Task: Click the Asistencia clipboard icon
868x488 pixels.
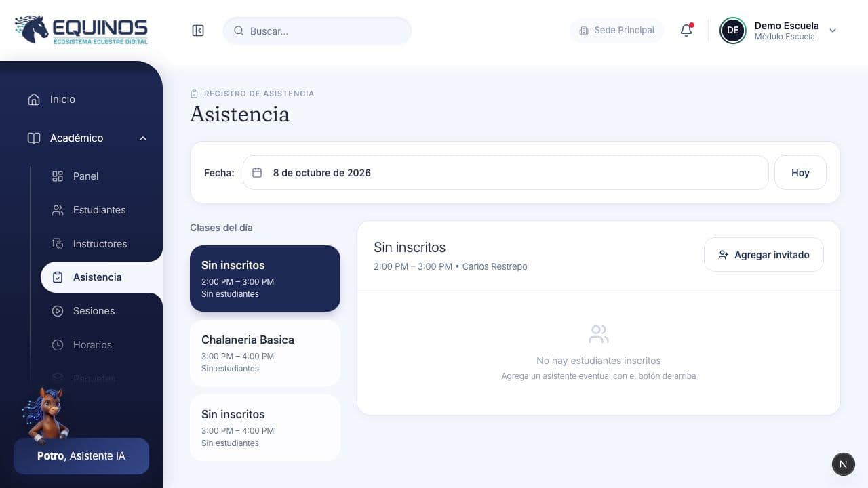Action: (x=58, y=277)
